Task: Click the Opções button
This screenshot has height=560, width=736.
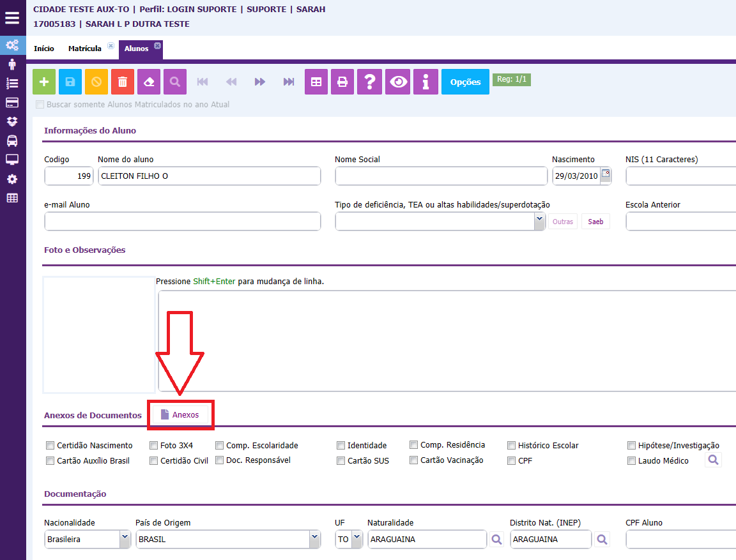Action: 465,82
